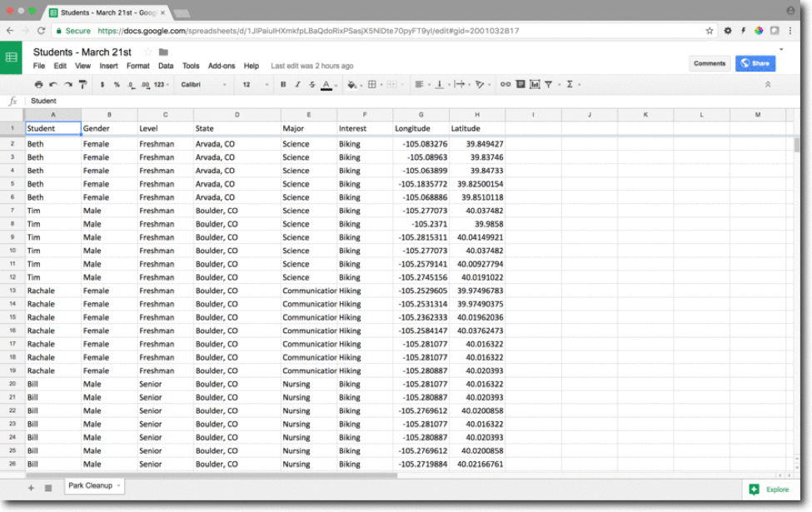Open text wrapping options
The height and width of the screenshot is (512, 812).
point(460,84)
